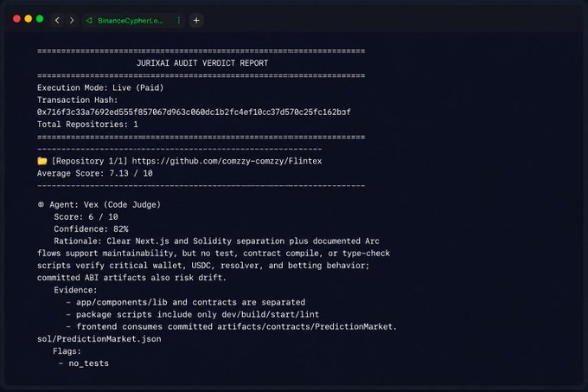Screen dimensions: 588x392
Task: Select the JURIXAI AUDIT VERDICT REPORT heading
Action: point(202,63)
